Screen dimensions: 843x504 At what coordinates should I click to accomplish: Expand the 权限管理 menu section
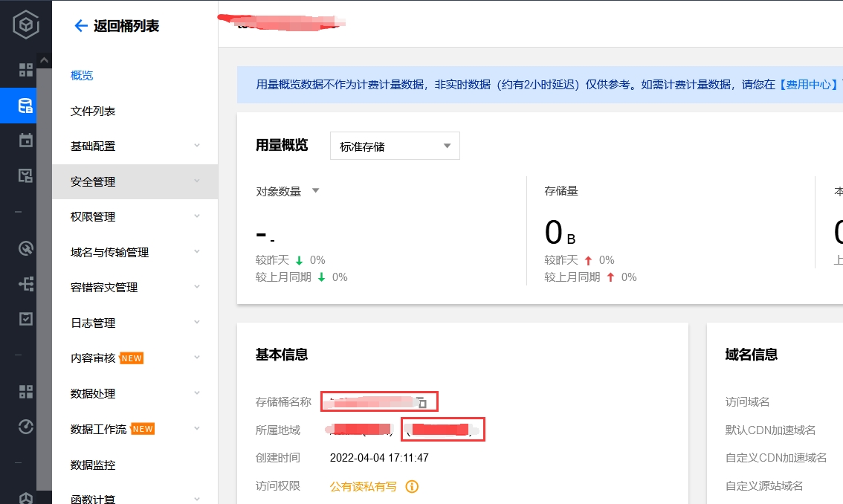(x=135, y=216)
